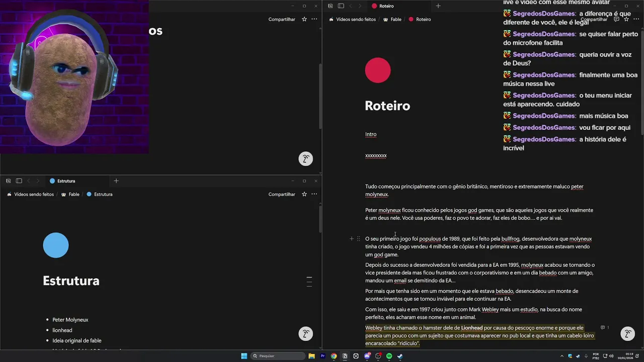Screen dimensions: 644x362
Task: Click the Roteiro page title
Action: click(387, 106)
